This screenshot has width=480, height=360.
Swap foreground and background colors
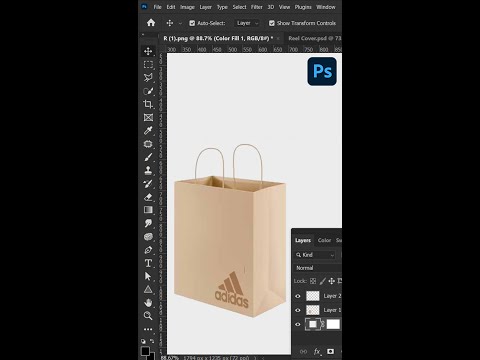pos(152,341)
